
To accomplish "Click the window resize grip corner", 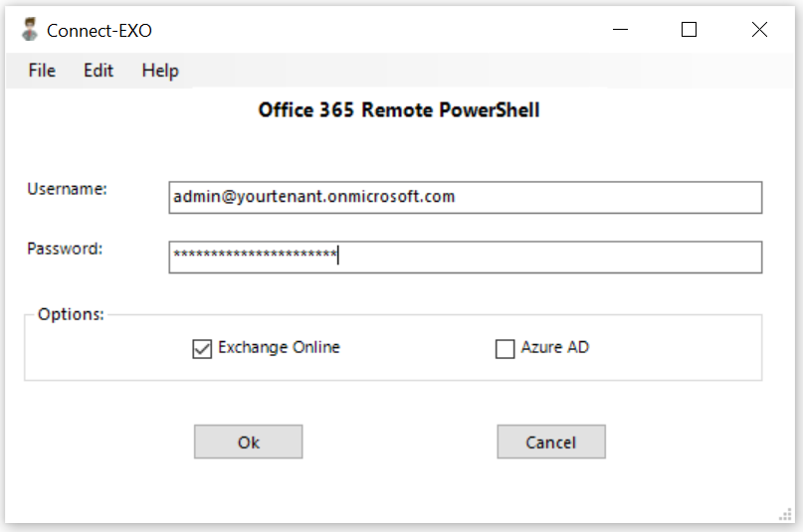I will (x=786, y=515).
